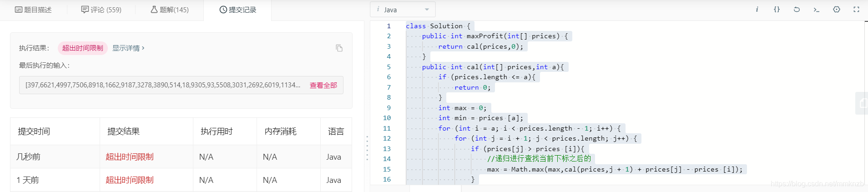Click the 提交结果 column header
The image size is (868, 192).
(123, 131)
